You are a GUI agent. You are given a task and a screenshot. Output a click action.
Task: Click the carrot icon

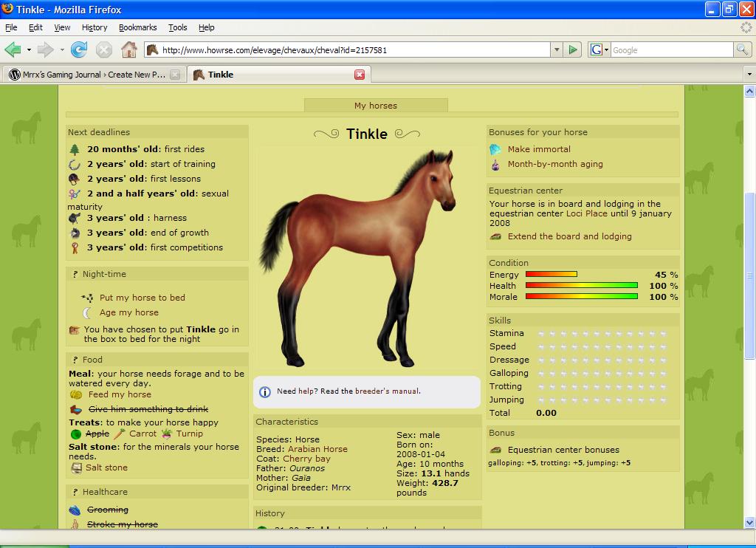[120, 434]
